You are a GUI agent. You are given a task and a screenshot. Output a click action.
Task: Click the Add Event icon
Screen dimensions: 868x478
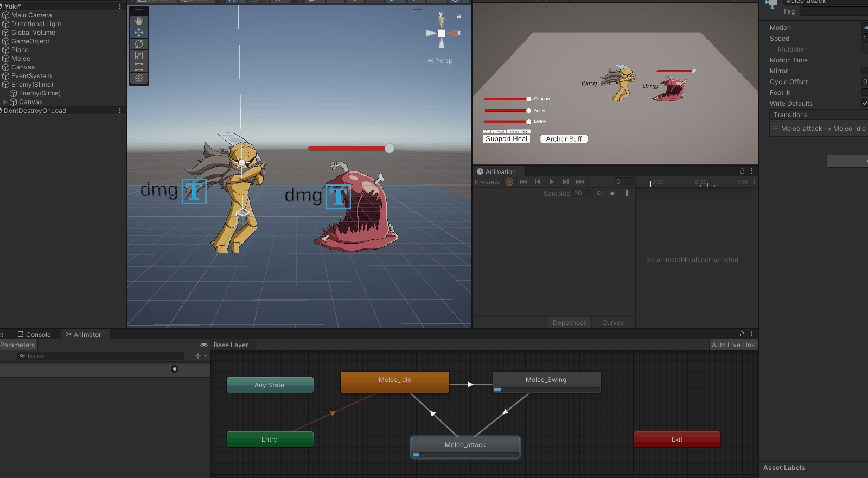tap(628, 194)
